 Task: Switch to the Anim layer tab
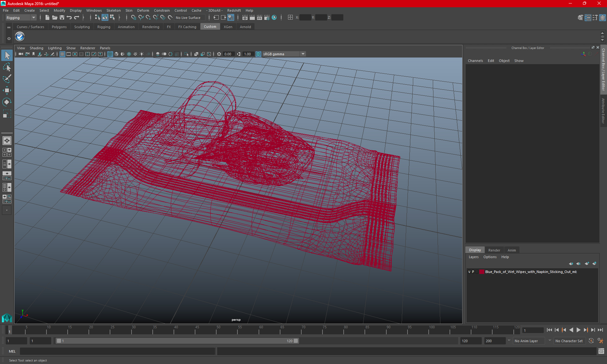(x=512, y=250)
